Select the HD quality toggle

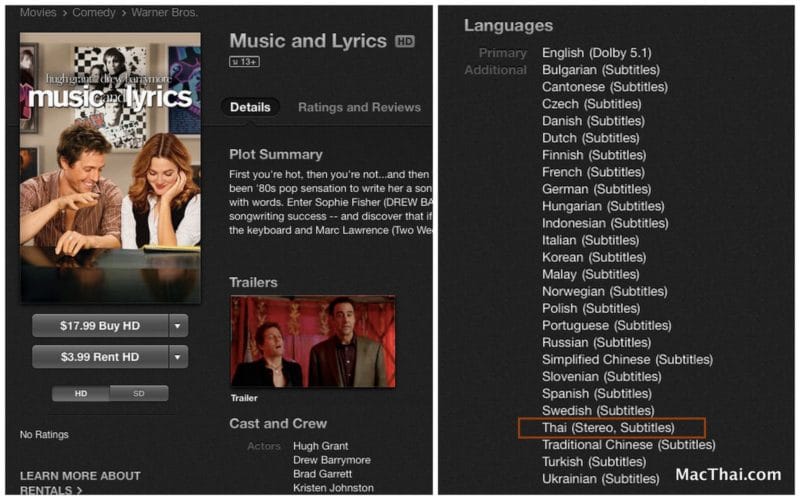click(81, 393)
